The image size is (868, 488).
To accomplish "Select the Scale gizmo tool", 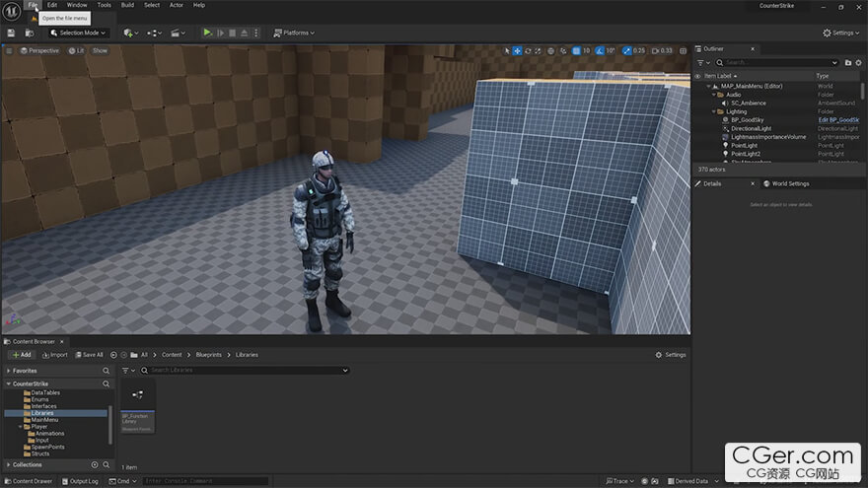I will 538,50.
